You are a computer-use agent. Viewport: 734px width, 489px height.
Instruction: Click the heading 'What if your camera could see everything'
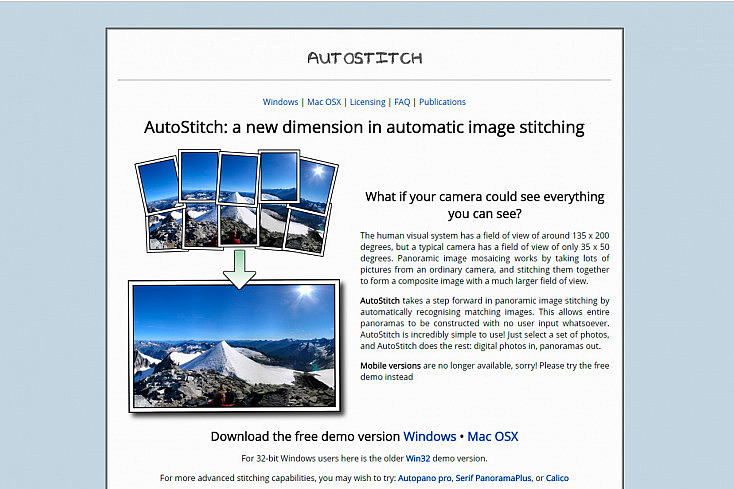(484, 197)
